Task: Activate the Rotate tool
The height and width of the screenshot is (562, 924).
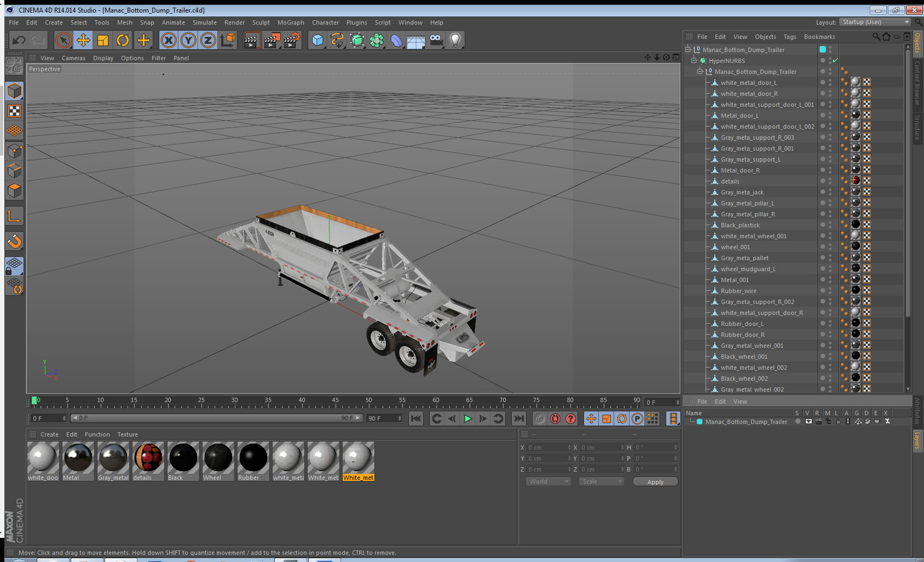Action: point(123,40)
